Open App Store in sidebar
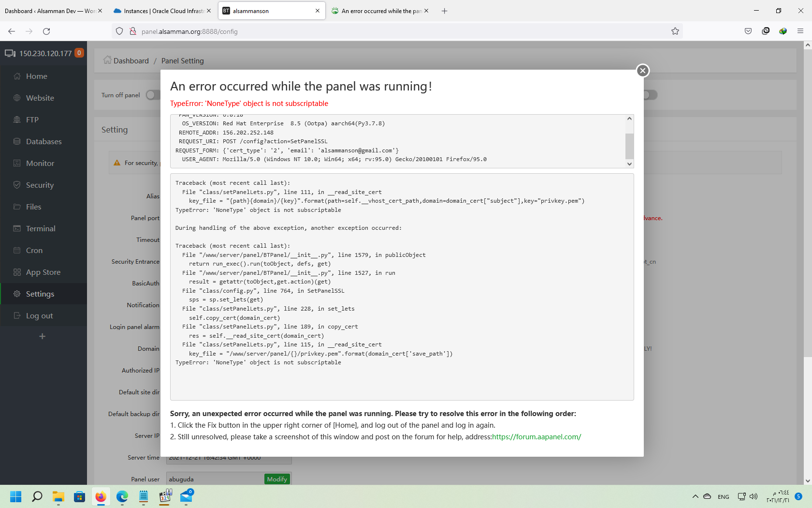The image size is (812, 508). click(x=43, y=272)
